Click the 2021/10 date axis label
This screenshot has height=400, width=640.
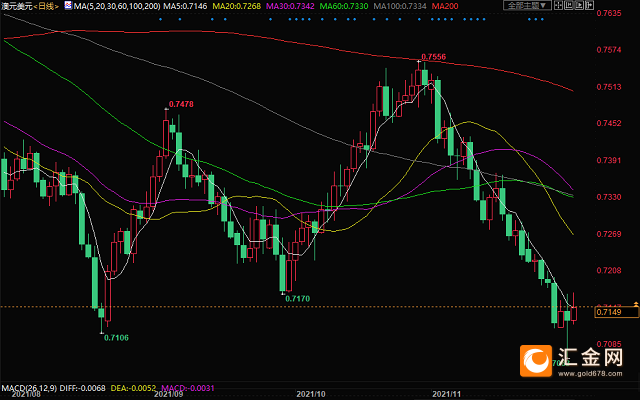[x=311, y=395]
